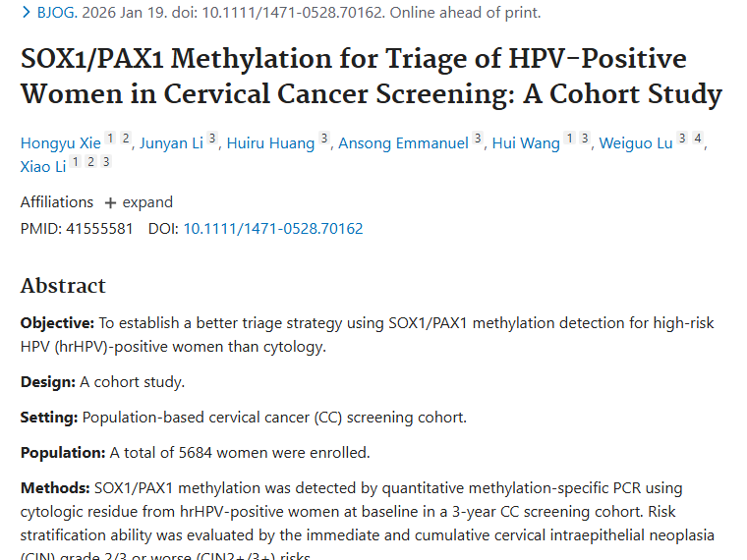The height and width of the screenshot is (560, 747).
Task: Click affiliation superscript 1 after Hongyu Xie
Action: pyautogui.click(x=110, y=139)
